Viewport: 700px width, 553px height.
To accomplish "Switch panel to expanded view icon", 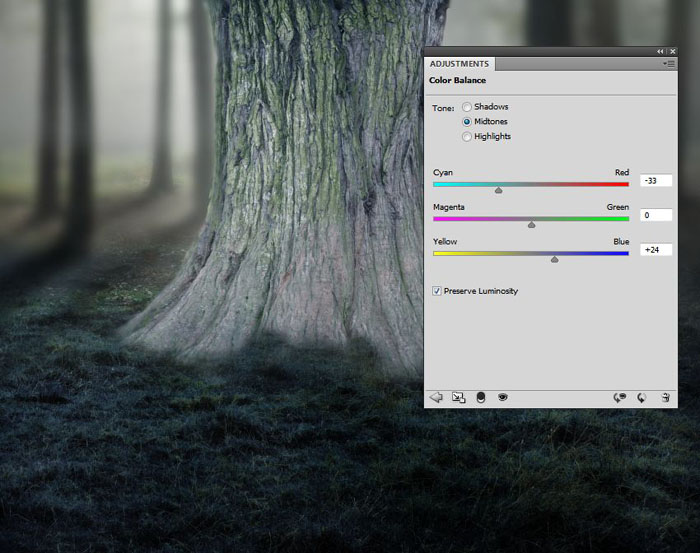I will pos(459,397).
